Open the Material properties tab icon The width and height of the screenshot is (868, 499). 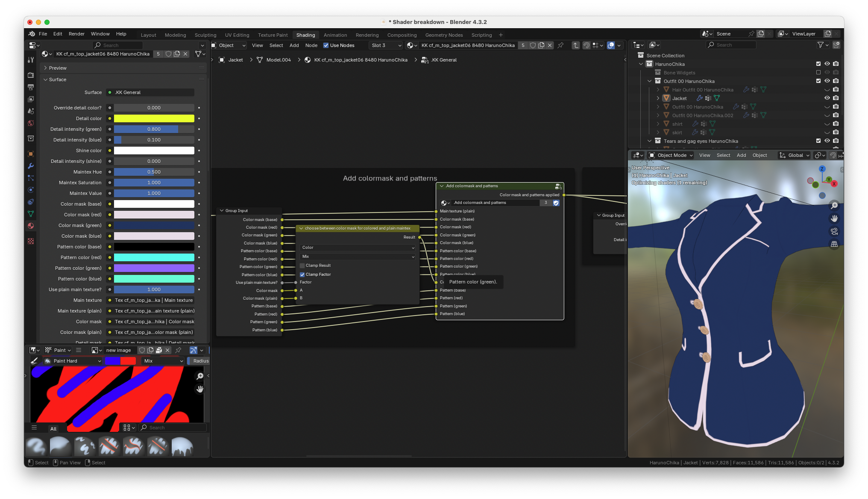tap(31, 226)
